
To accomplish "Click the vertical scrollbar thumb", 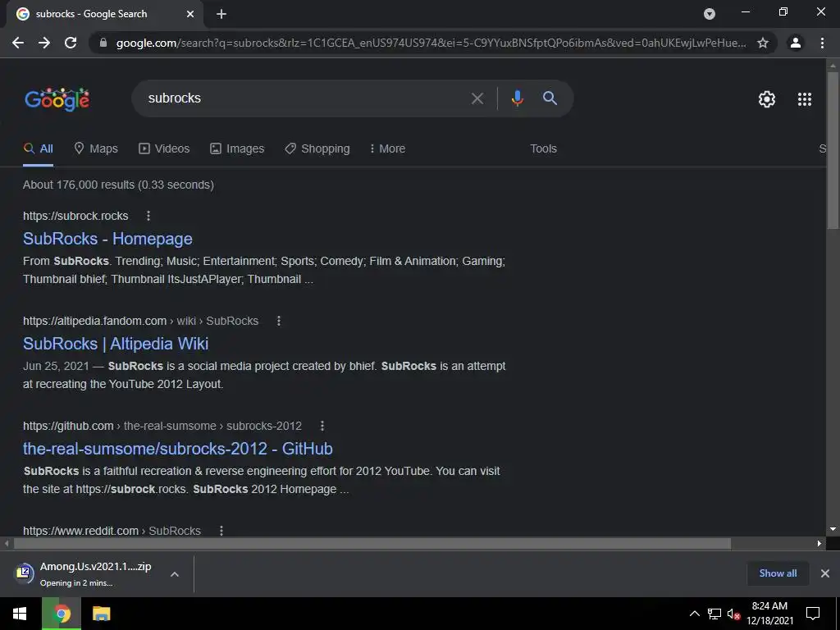I will (x=833, y=150).
